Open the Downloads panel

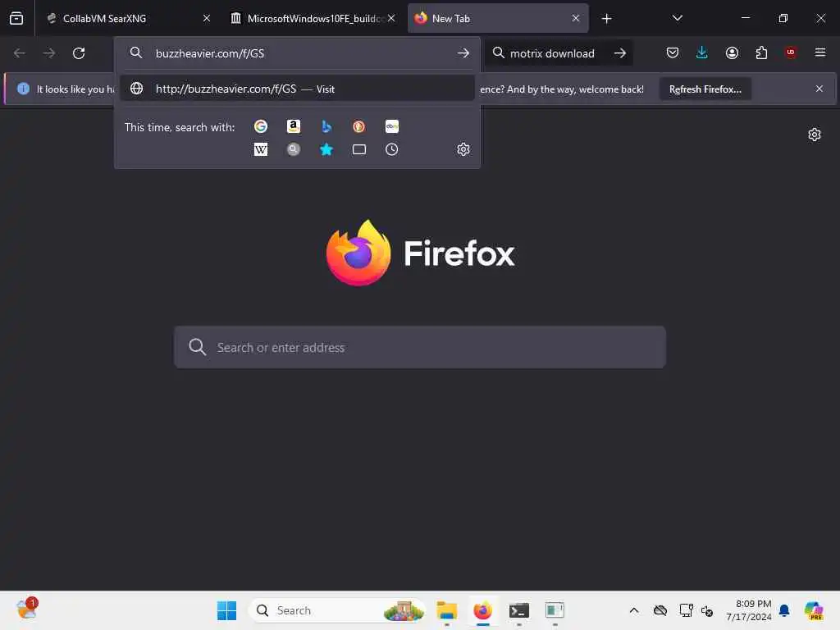pos(702,52)
